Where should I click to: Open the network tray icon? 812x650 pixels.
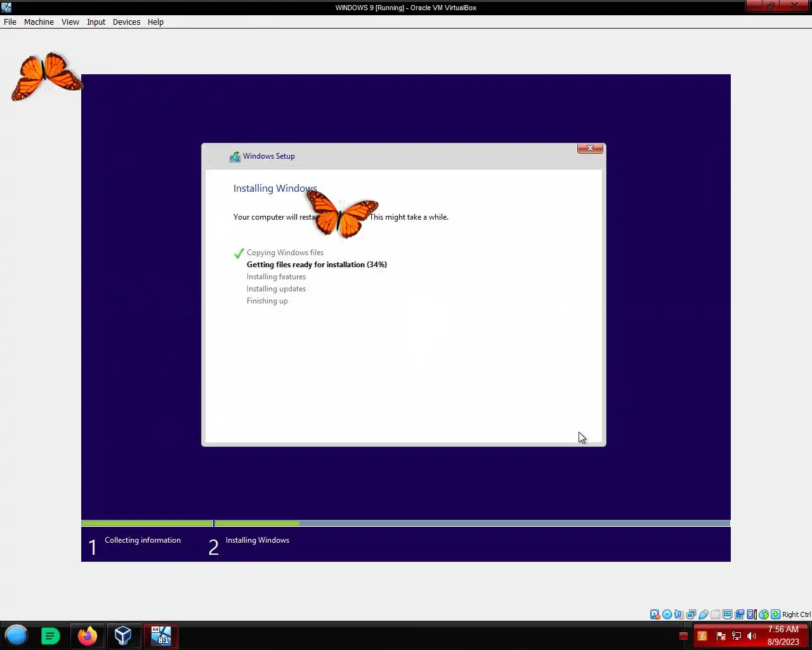[x=737, y=636]
